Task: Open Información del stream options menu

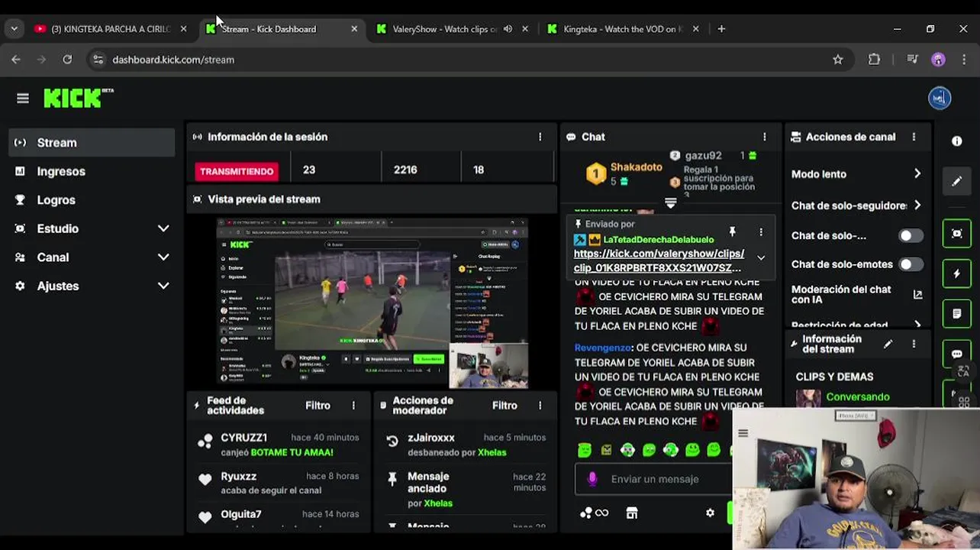Action: pyautogui.click(x=914, y=345)
